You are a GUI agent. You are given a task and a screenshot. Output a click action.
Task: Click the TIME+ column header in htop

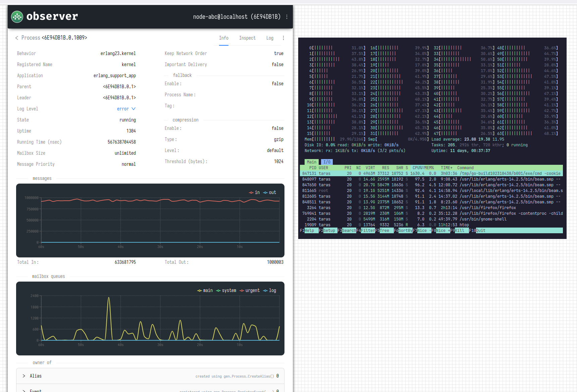click(447, 168)
